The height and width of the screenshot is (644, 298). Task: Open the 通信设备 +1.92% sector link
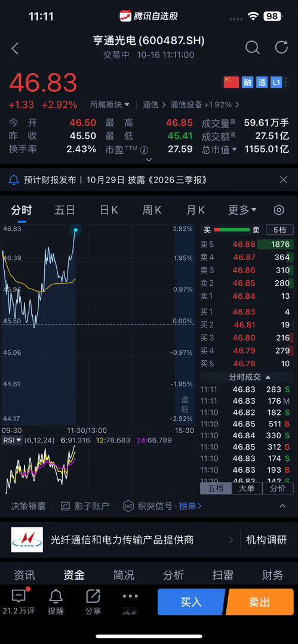(x=205, y=105)
